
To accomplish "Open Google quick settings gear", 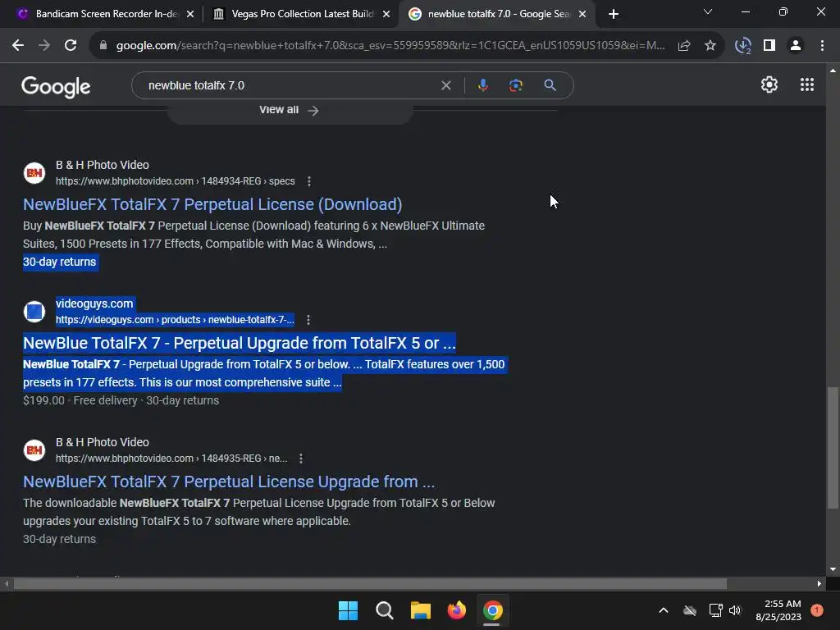I will coord(769,84).
